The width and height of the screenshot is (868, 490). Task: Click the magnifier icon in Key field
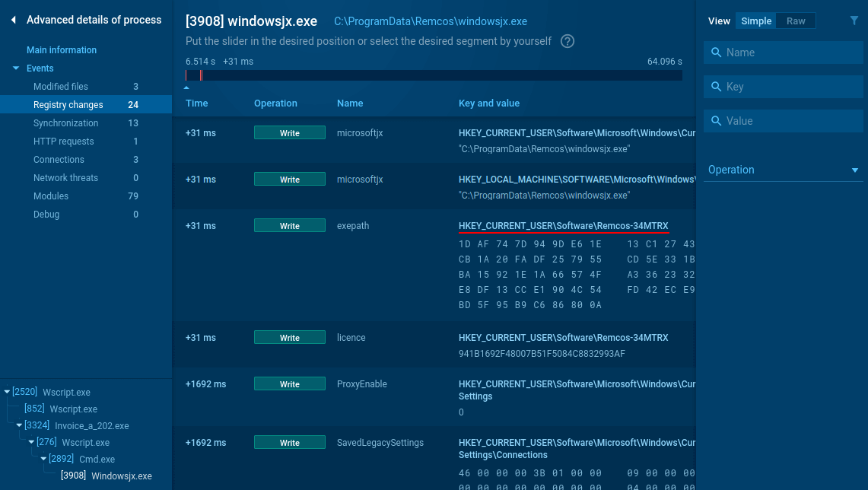(716, 87)
